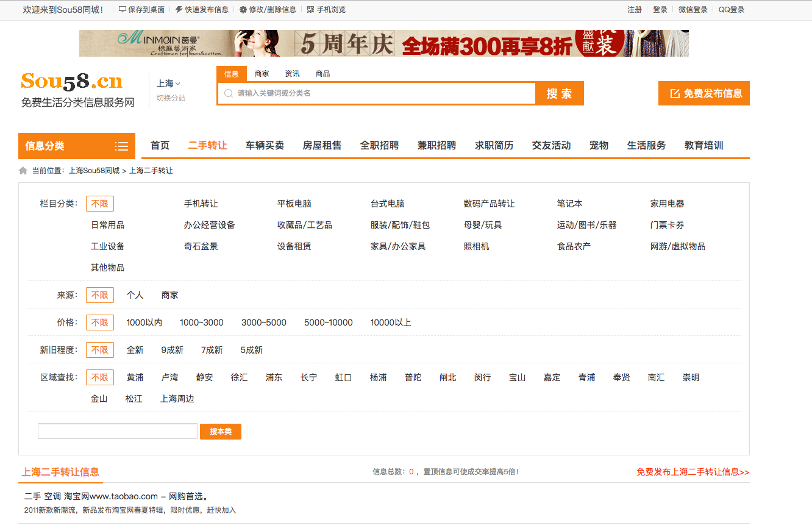Click the lightning icon beside 快速发布信息
Screen dimensions: 812x531
[179, 10]
